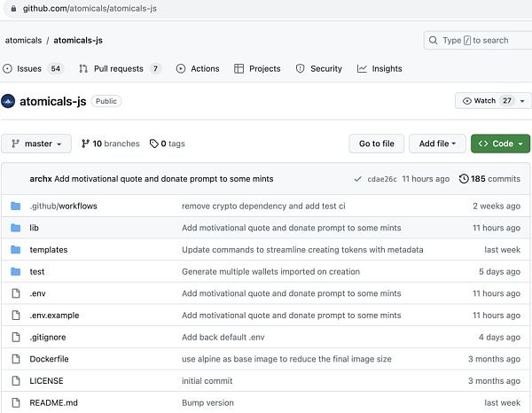The width and height of the screenshot is (532, 413).
Task: Click the file icon beside Dockerfile
Action: click(x=15, y=359)
